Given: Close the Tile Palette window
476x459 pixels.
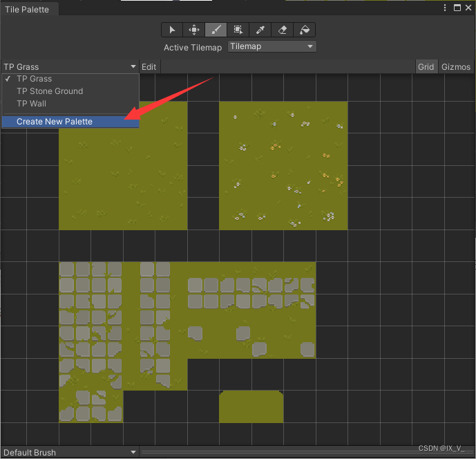Looking at the screenshot, I should [468, 8].
